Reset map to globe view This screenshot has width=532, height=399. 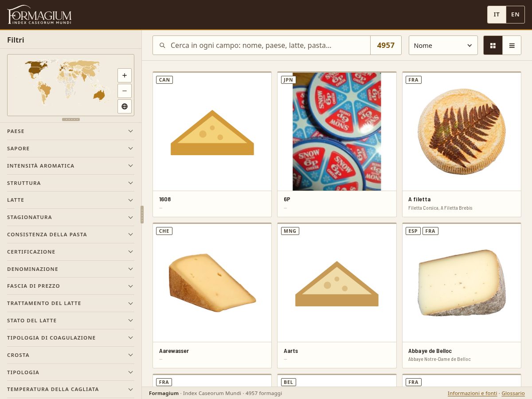[x=125, y=106]
